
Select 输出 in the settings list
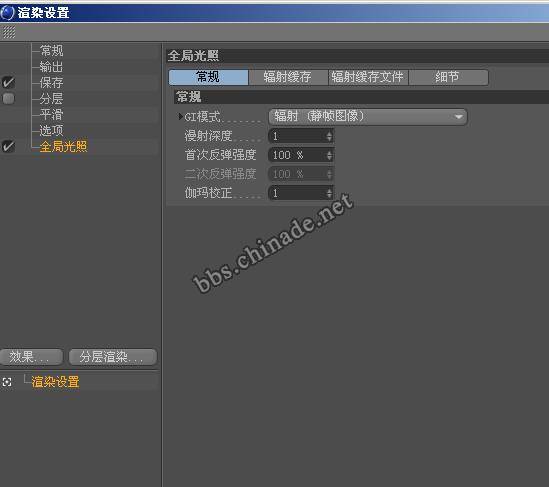[x=51, y=67]
